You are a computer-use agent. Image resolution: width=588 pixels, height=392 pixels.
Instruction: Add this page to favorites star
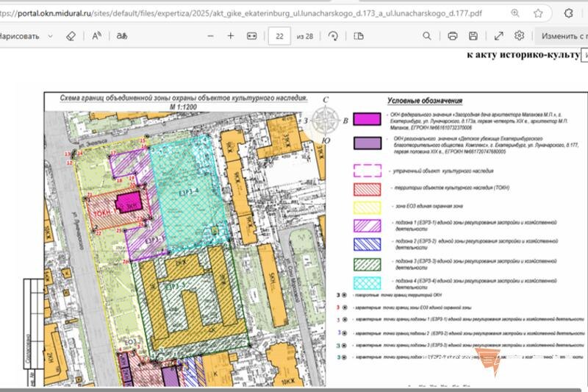[x=538, y=13]
